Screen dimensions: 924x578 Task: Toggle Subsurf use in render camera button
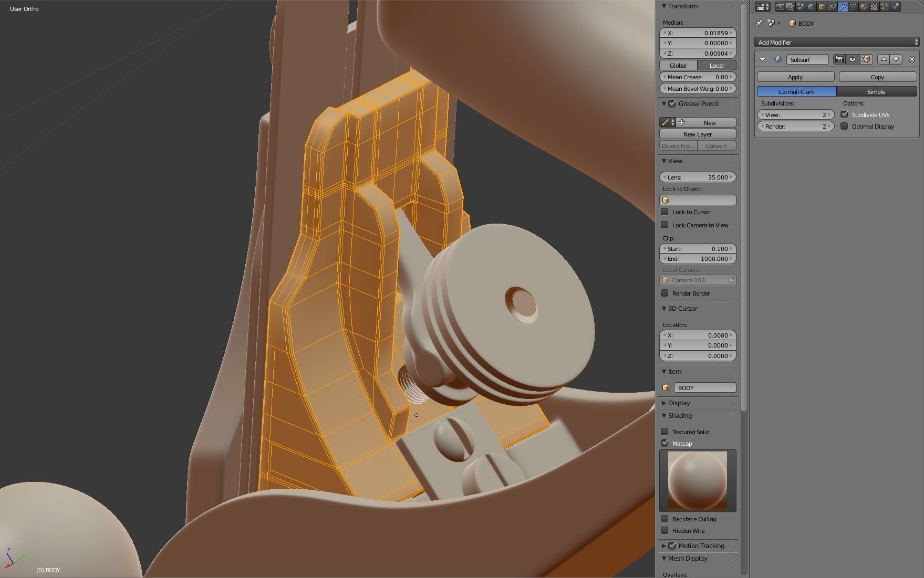[839, 59]
